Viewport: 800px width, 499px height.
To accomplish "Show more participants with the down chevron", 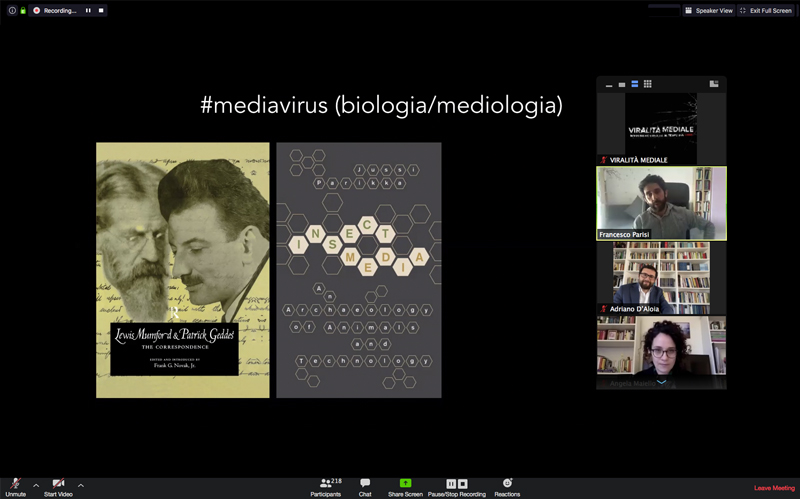I will [661, 382].
